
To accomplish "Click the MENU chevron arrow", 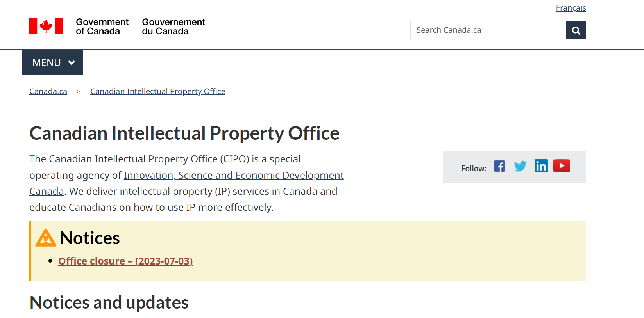I will [x=72, y=62].
